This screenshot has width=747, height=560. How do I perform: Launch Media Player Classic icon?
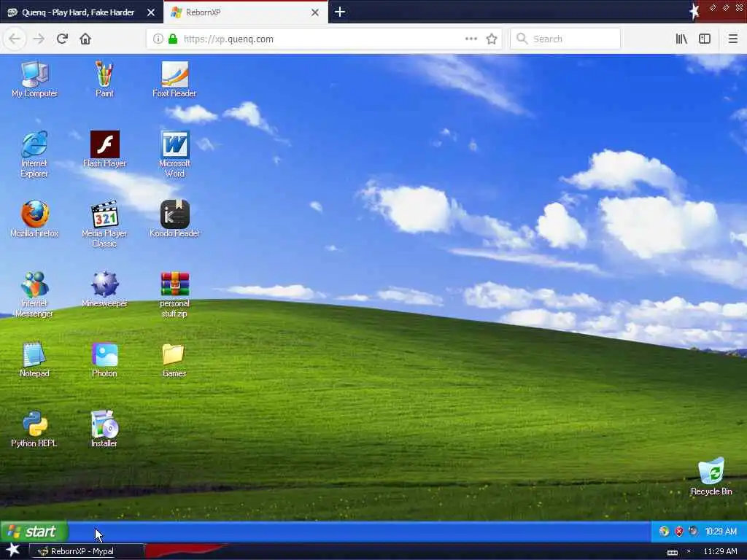tap(104, 225)
